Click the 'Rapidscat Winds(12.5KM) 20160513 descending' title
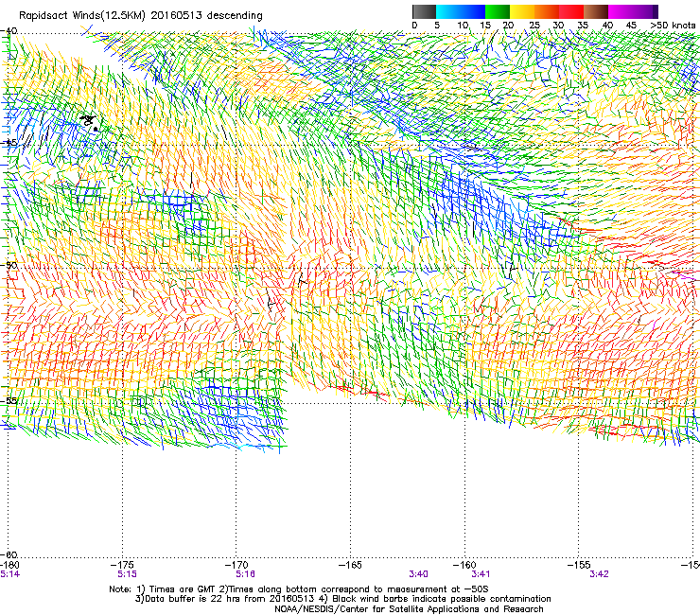The width and height of the screenshot is (700, 615). (141, 15)
